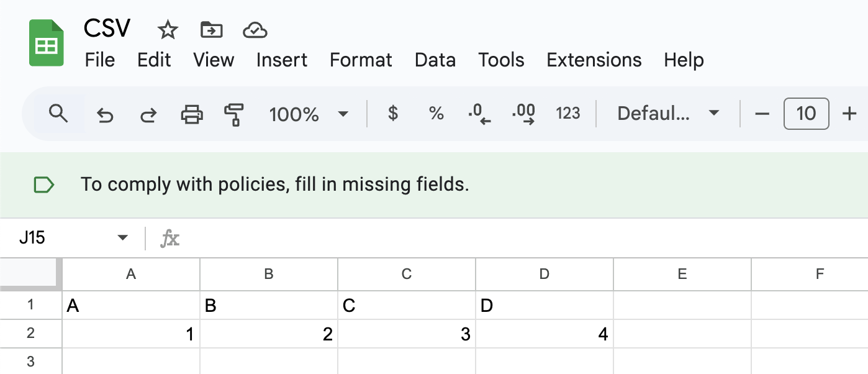
Task: Open the Extensions menu
Action: pos(594,60)
